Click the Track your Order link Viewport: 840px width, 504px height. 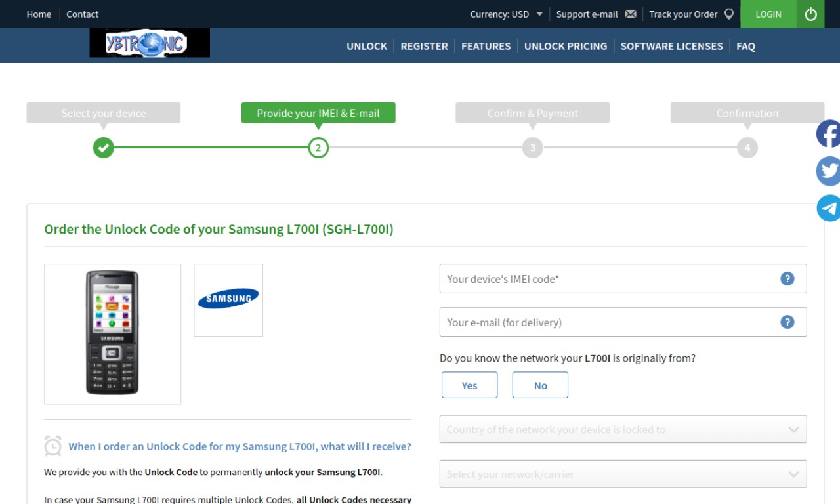click(683, 14)
